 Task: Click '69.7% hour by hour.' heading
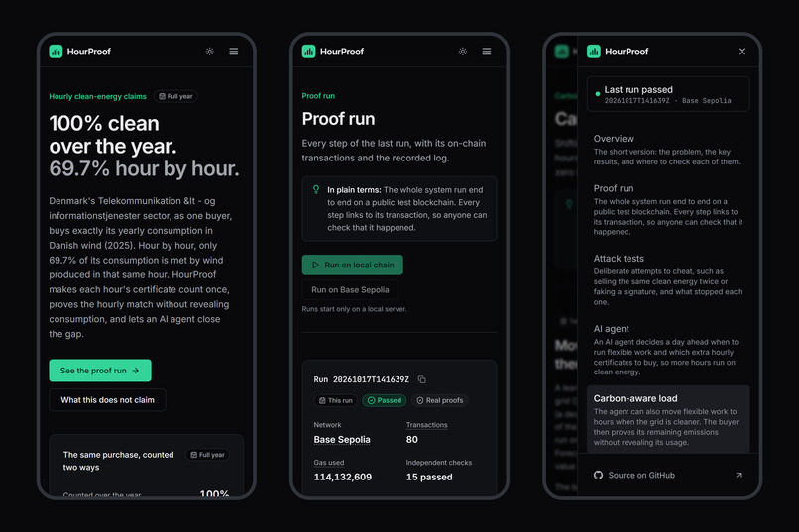(144, 168)
